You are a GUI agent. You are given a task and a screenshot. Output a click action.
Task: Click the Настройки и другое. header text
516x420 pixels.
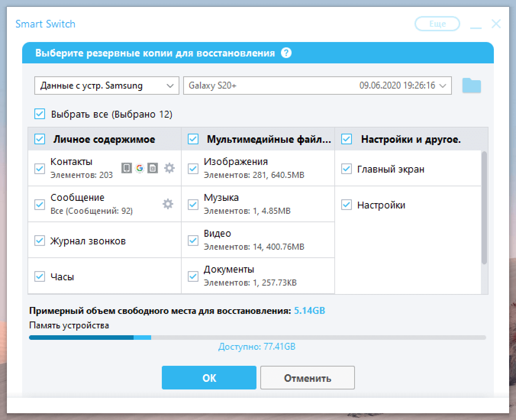tap(411, 139)
